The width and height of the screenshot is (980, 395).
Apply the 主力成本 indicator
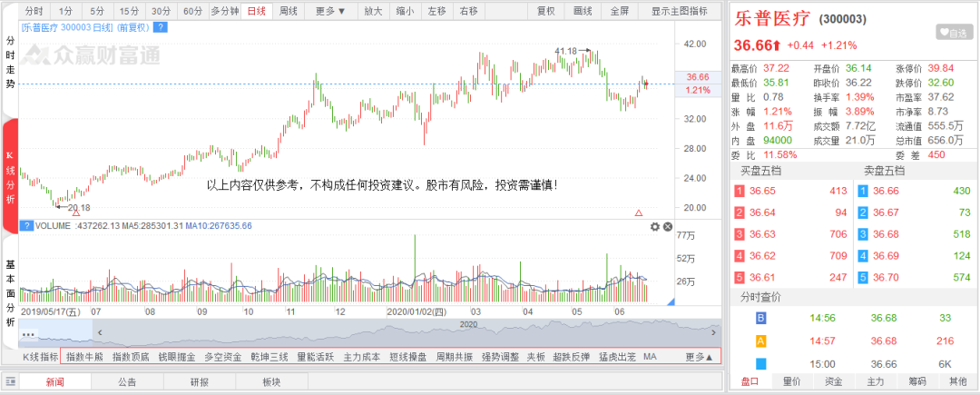click(x=362, y=357)
